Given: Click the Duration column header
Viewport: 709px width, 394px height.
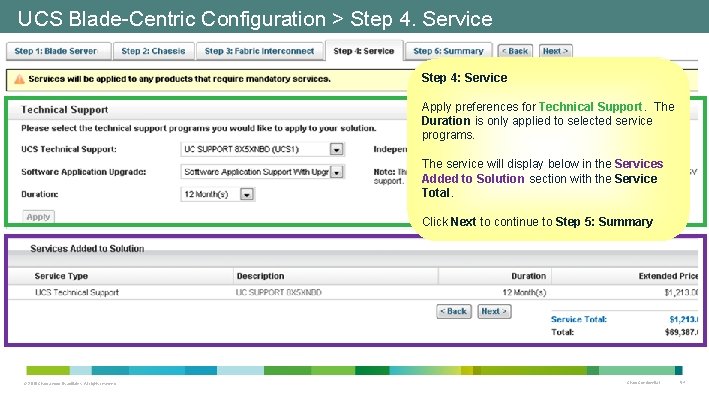Looking at the screenshot, I should pyautogui.click(x=529, y=276).
